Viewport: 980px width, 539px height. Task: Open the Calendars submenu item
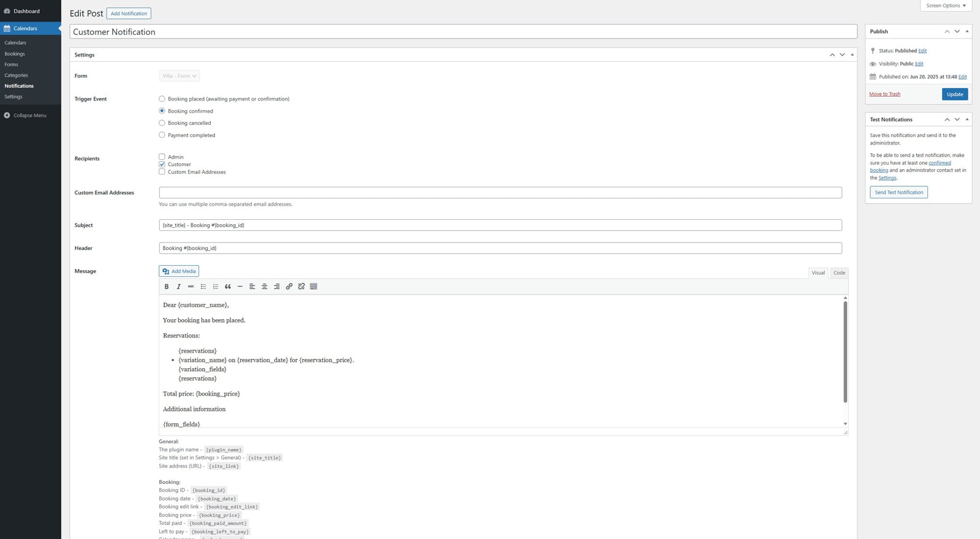(15, 43)
